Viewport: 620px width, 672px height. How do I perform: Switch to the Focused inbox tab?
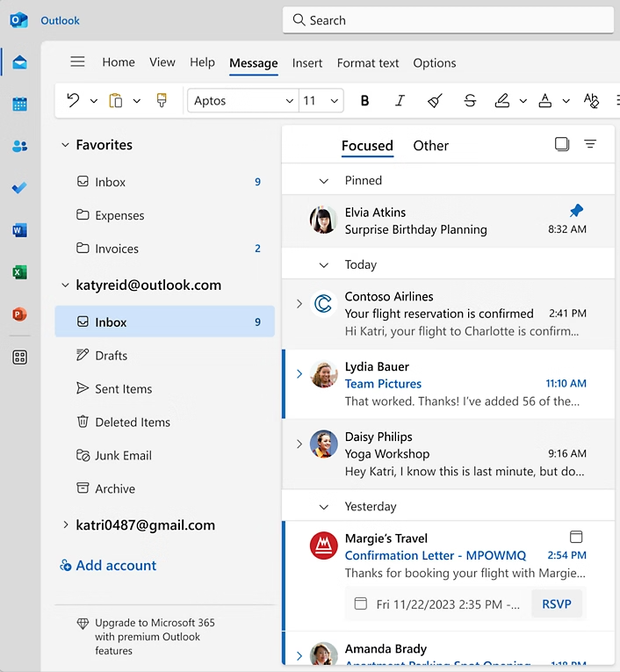point(367,146)
